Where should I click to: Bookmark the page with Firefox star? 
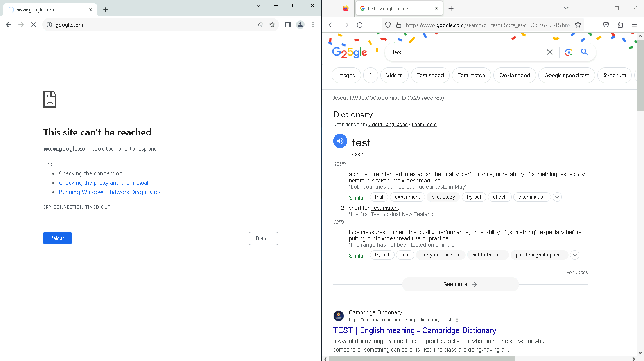point(578,25)
